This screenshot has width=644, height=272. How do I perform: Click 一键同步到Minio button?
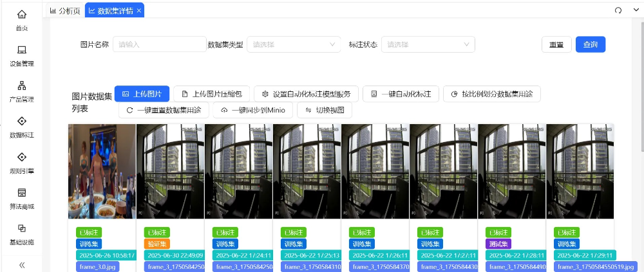(253, 110)
